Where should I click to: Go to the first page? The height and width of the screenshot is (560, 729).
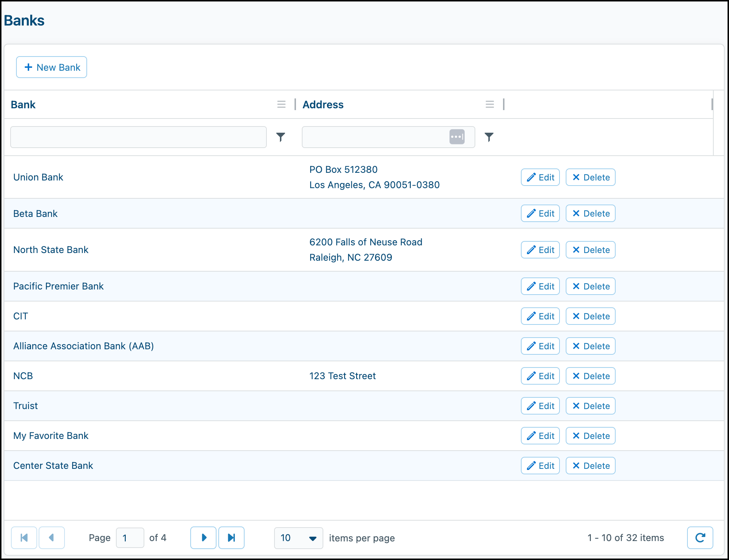click(24, 538)
